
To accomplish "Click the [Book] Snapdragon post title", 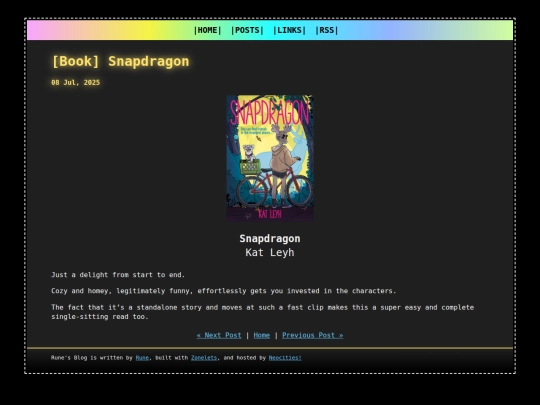I will (120, 61).
